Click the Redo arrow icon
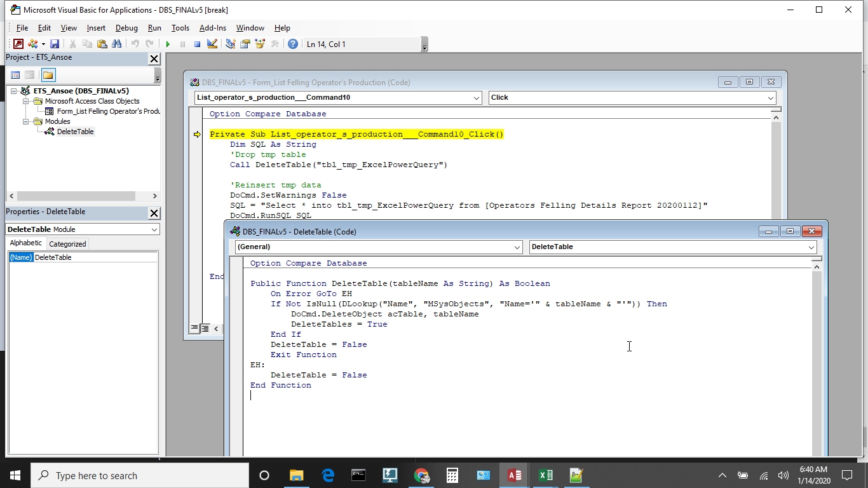 point(149,44)
